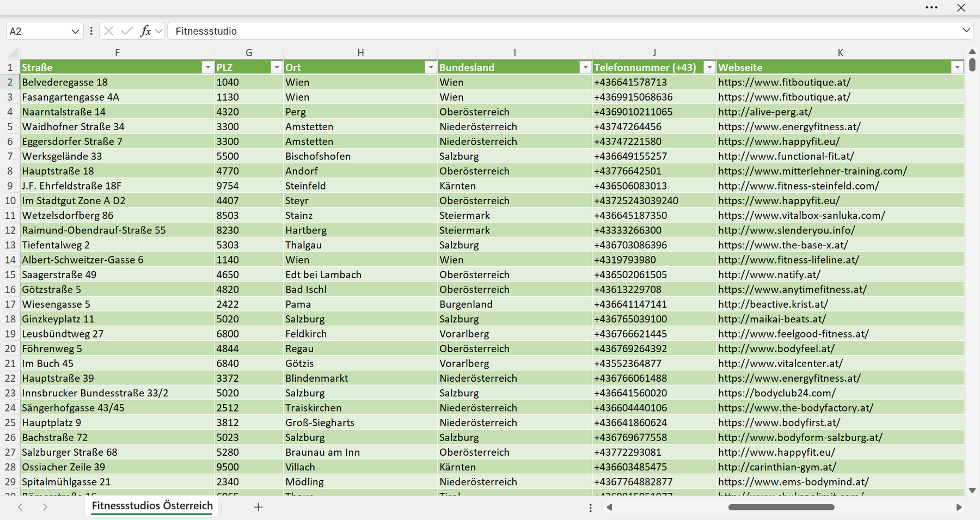Open the bodyclub24.com link
980x520 pixels.
point(776,393)
